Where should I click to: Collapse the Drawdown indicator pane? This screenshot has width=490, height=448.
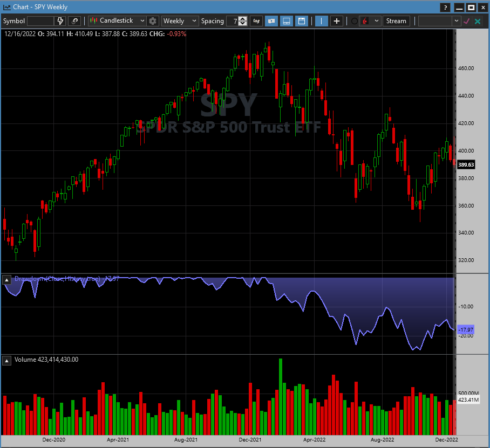pos(6,280)
